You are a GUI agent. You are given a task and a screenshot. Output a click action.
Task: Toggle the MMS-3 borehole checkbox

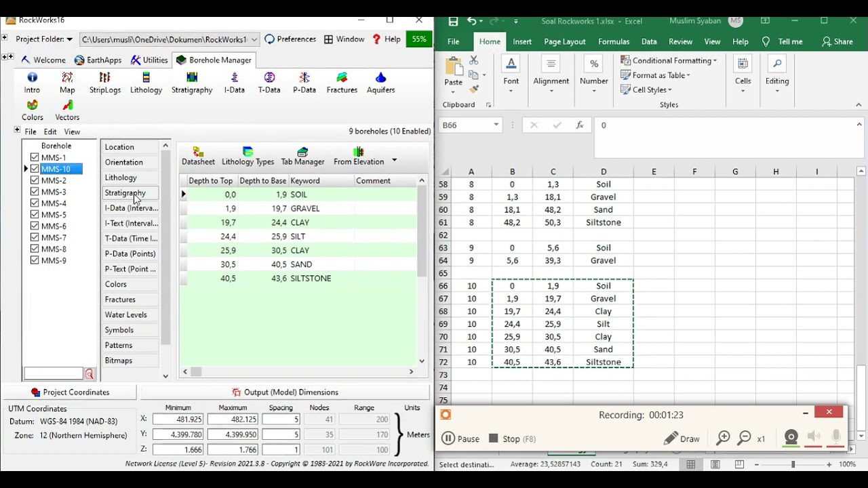tap(35, 192)
